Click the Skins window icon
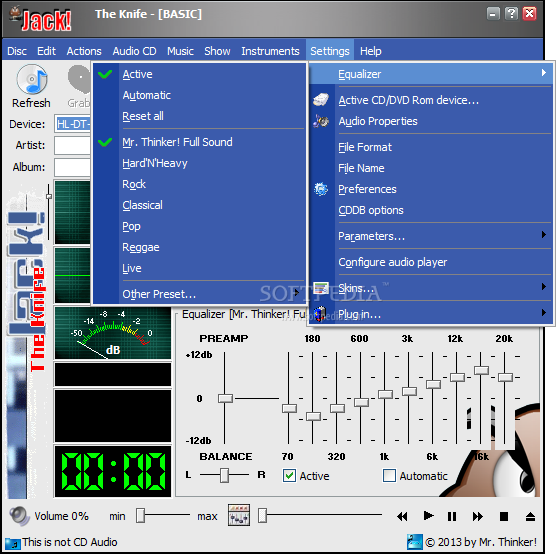Image resolution: width=556 pixels, height=554 pixels. coord(321,288)
